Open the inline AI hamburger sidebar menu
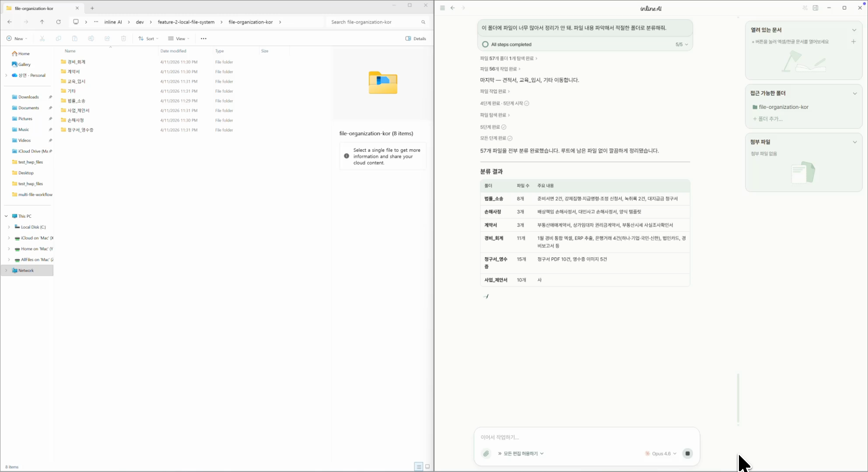 coord(442,8)
